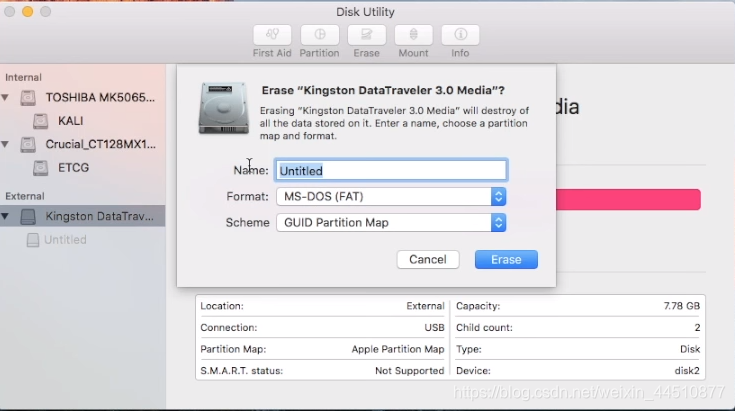The height and width of the screenshot is (411, 735).
Task: Click the Mount toolbar icon
Action: click(413, 35)
